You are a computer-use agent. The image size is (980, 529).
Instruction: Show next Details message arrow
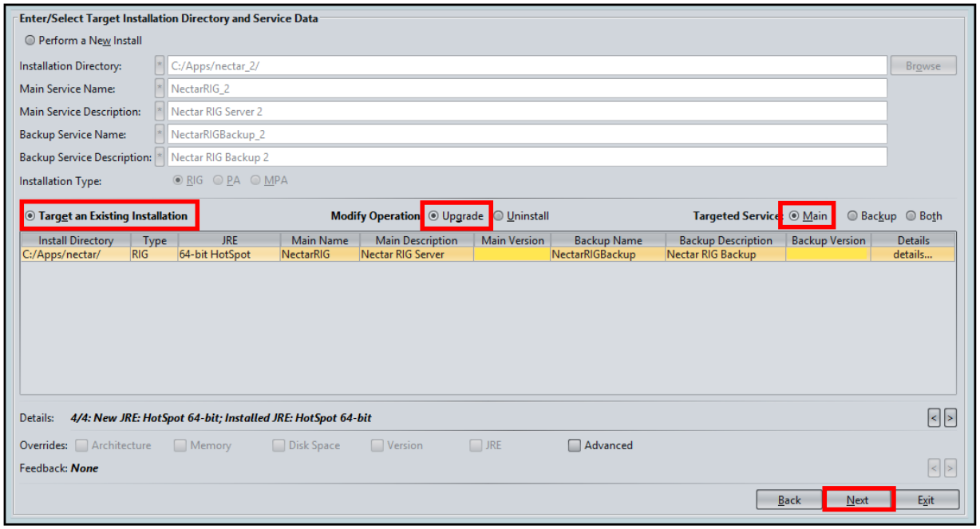click(x=950, y=417)
